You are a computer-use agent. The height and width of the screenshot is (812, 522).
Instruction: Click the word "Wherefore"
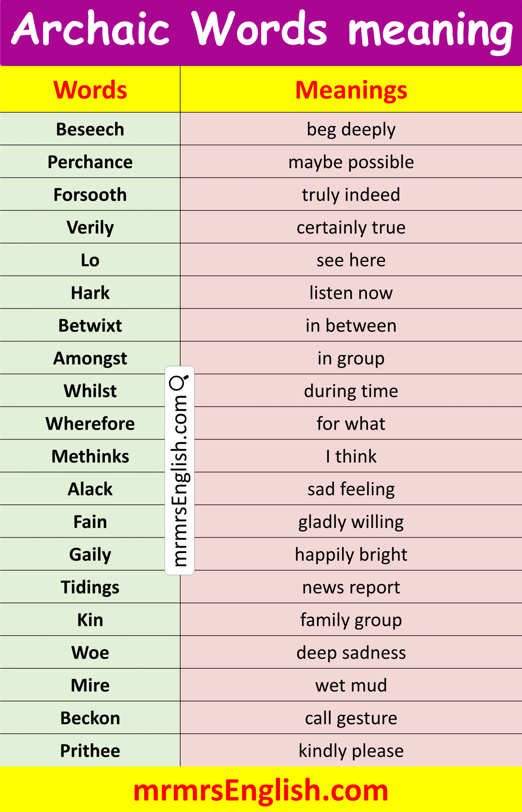tap(90, 423)
